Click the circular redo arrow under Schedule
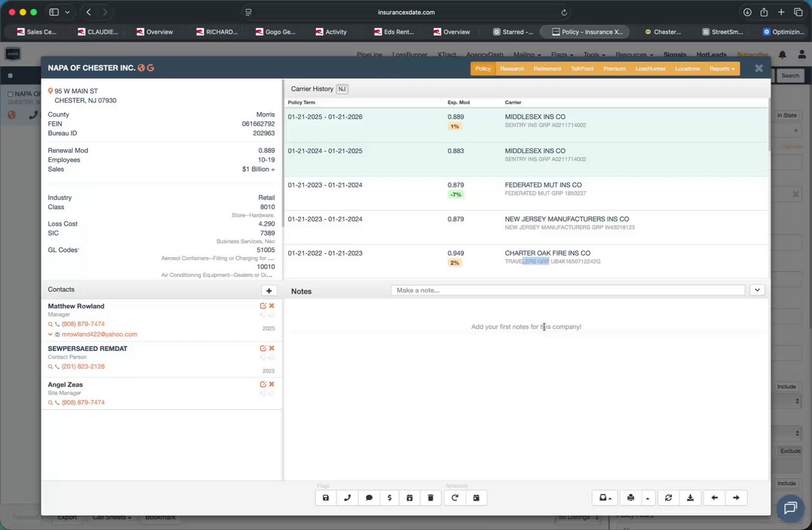Viewport: 812px width, 530px height. (455, 498)
